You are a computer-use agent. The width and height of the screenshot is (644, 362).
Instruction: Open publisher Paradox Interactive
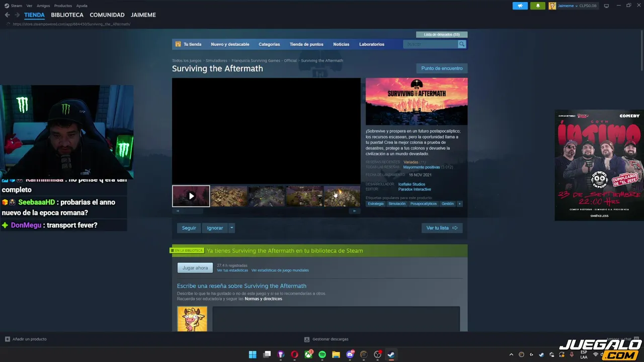tap(415, 189)
